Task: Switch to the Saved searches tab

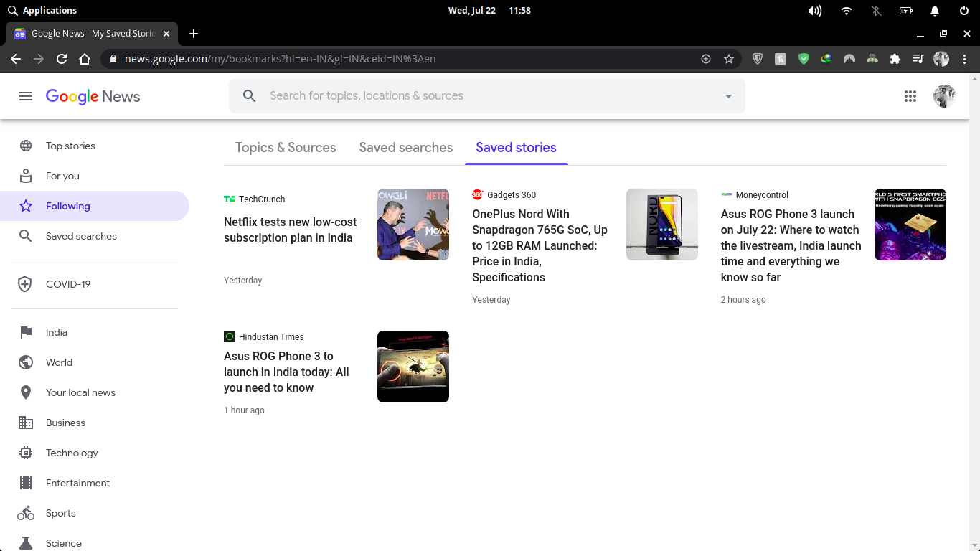Action: click(406, 147)
